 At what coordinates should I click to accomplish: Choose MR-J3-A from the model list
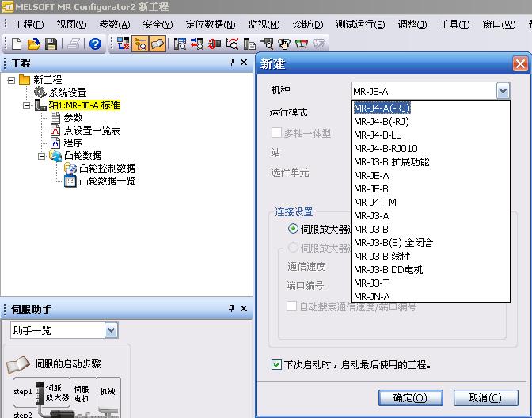(431, 216)
